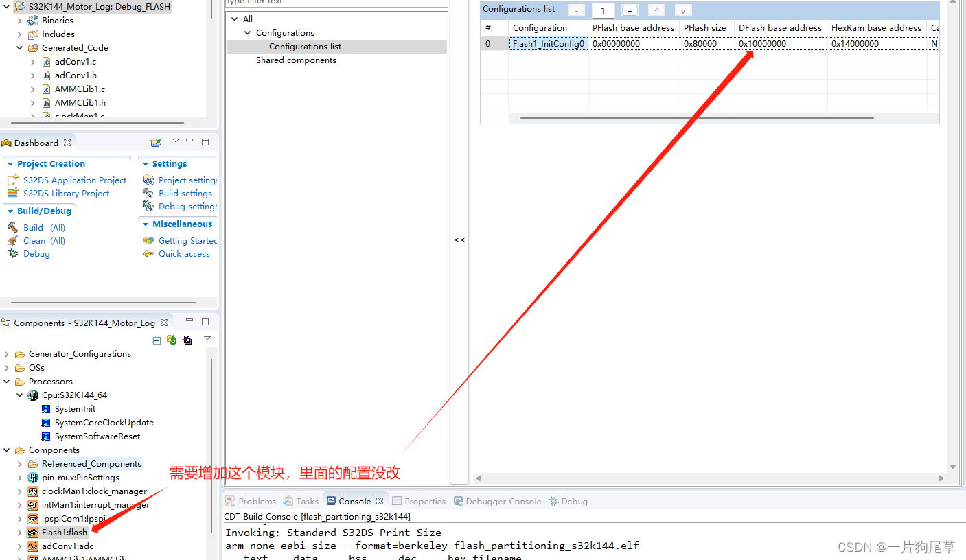The height and width of the screenshot is (560, 966).
Task: Switch to the Problems tab
Action: point(251,501)
